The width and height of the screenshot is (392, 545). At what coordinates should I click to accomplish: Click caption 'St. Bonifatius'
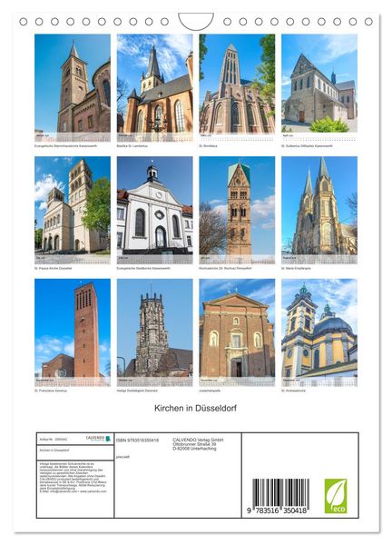[208, 146]
